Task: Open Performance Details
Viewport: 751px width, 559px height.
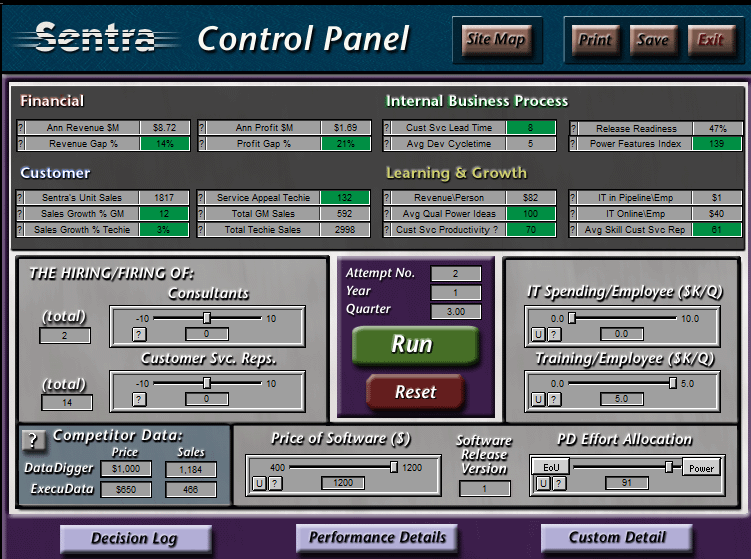Action: pos(377,537)
